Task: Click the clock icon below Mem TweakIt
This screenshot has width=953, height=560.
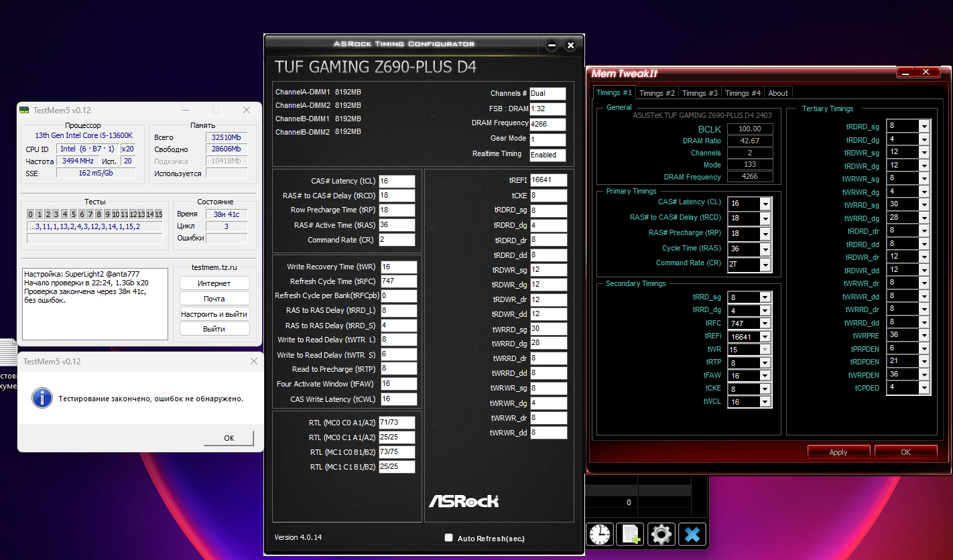Action: tap(601, 534)
